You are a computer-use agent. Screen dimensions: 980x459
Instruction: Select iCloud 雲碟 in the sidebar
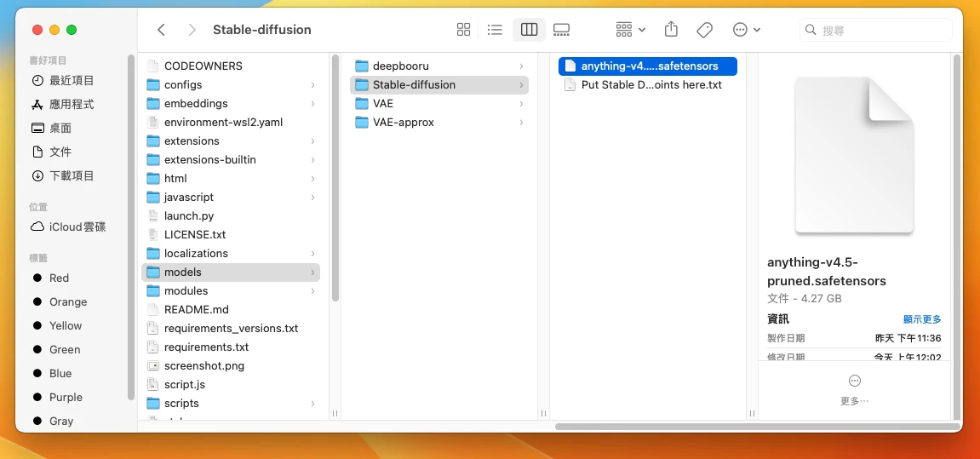(x=77, y=227)
